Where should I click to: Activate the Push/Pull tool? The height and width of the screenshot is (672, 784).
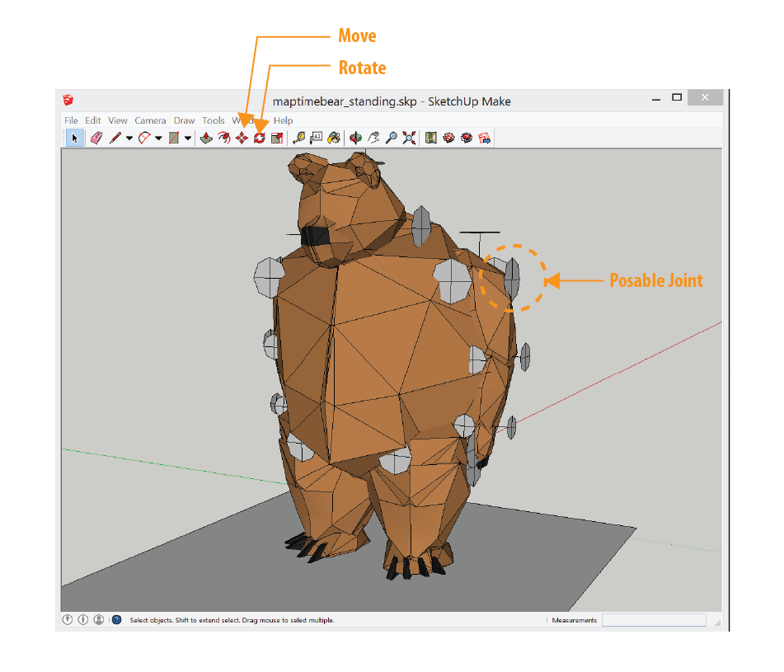coord(206,138)
